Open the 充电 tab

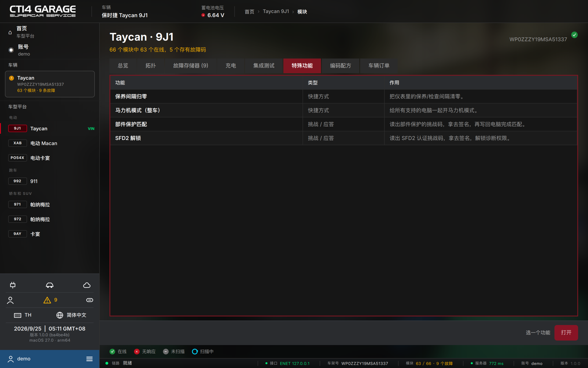point(230,66)
